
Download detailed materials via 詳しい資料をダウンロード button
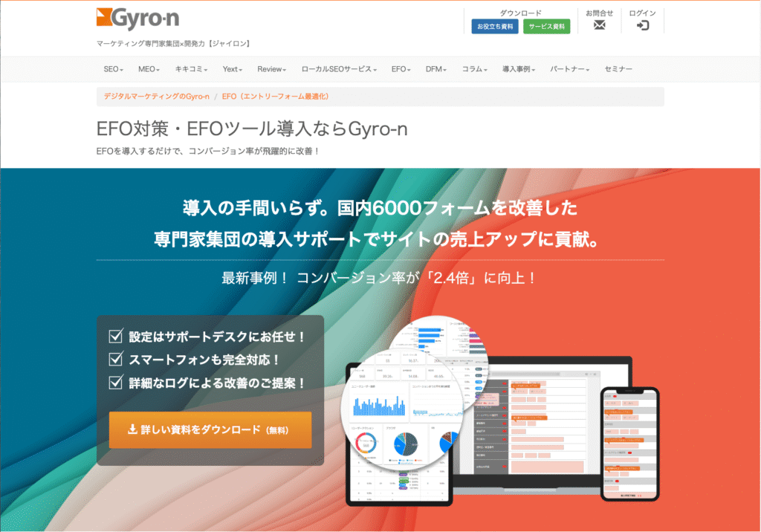tap(210, 430)
